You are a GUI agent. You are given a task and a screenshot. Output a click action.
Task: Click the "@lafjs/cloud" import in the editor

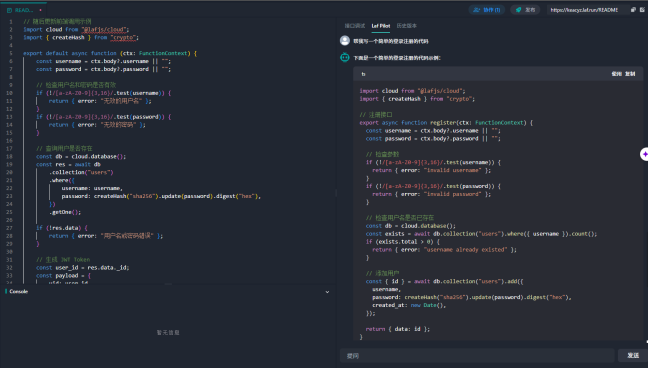click(x=105, y=29)
